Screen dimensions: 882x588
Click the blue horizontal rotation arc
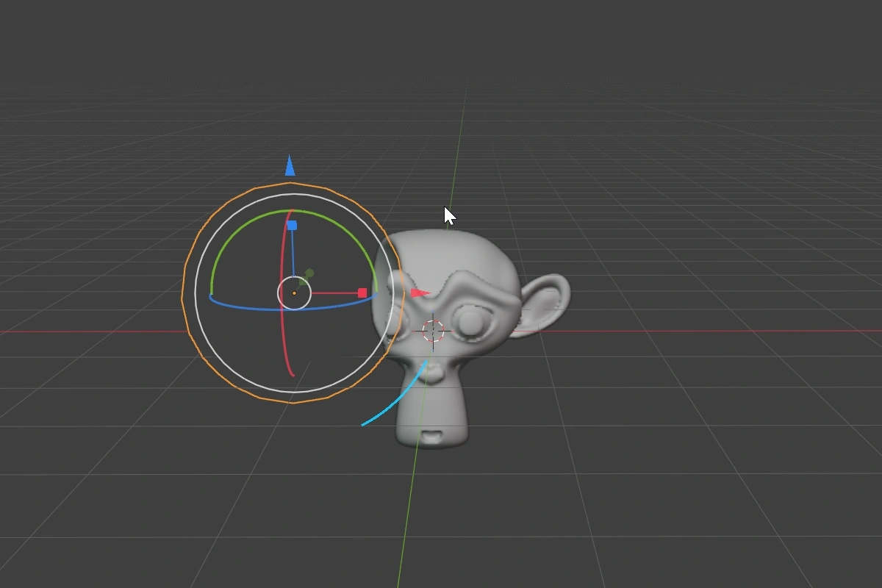pyautogui.click(x=294, y=308)
